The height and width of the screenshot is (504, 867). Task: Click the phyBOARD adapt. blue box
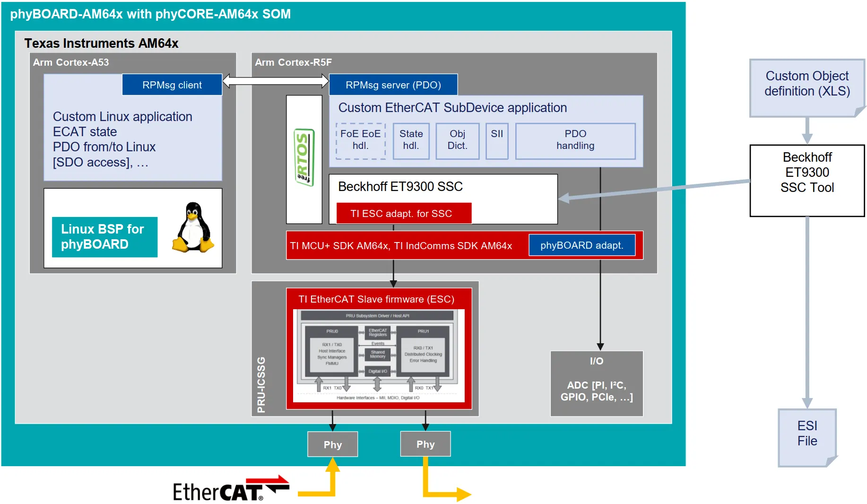[x=581, y=245]
